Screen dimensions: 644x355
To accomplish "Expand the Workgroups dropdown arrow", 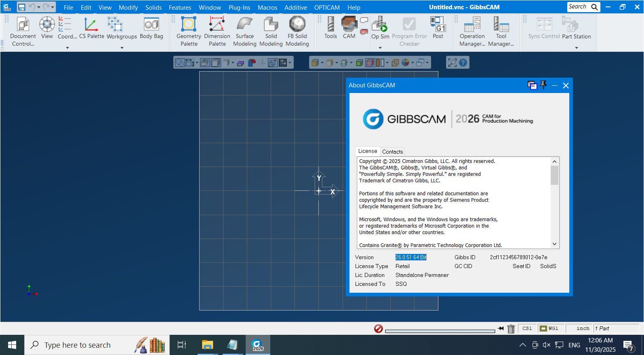I will click(x=122, y=48).
